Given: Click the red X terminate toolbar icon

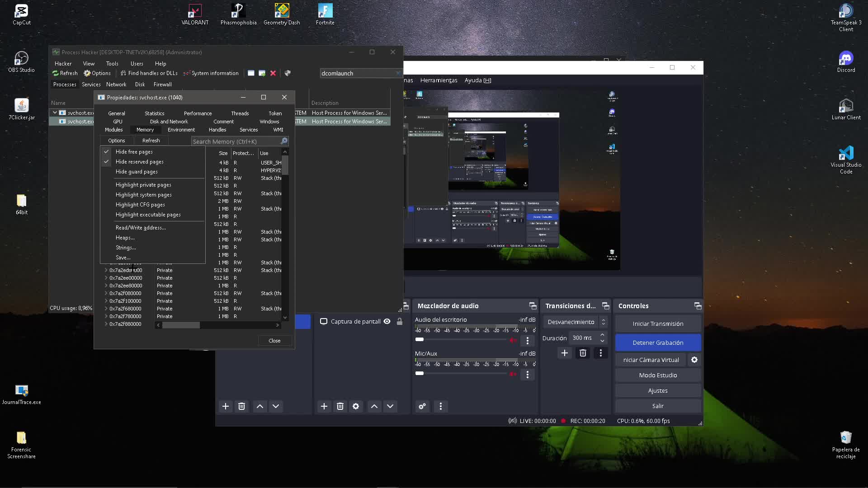Looking at the screenshot, I should pos(273,73).
